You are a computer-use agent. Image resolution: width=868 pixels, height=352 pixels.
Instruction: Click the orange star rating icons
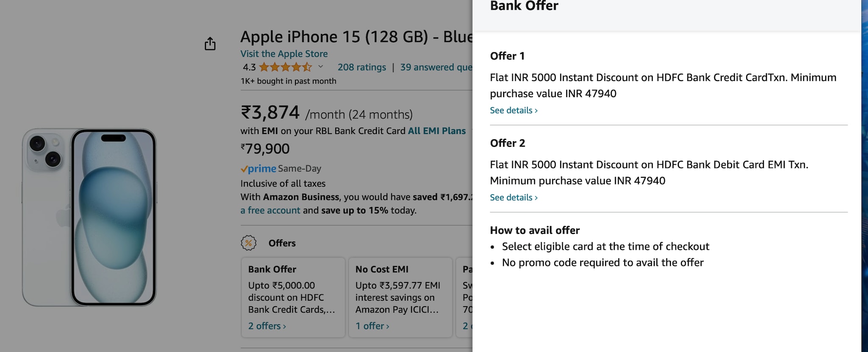(285, 67)
